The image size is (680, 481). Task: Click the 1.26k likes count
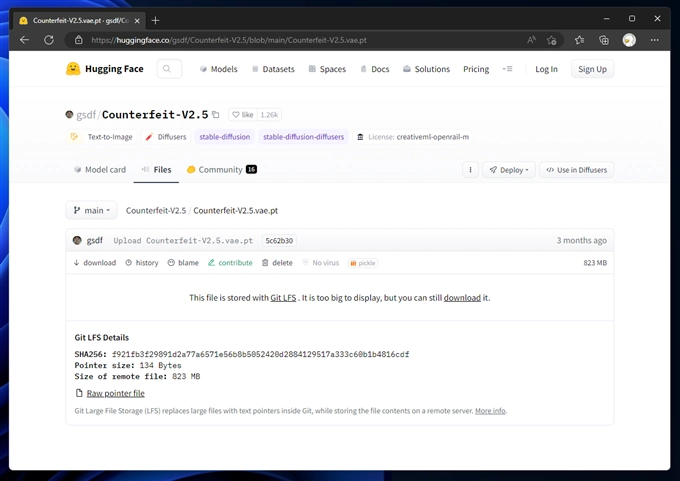tap(269, 115)
